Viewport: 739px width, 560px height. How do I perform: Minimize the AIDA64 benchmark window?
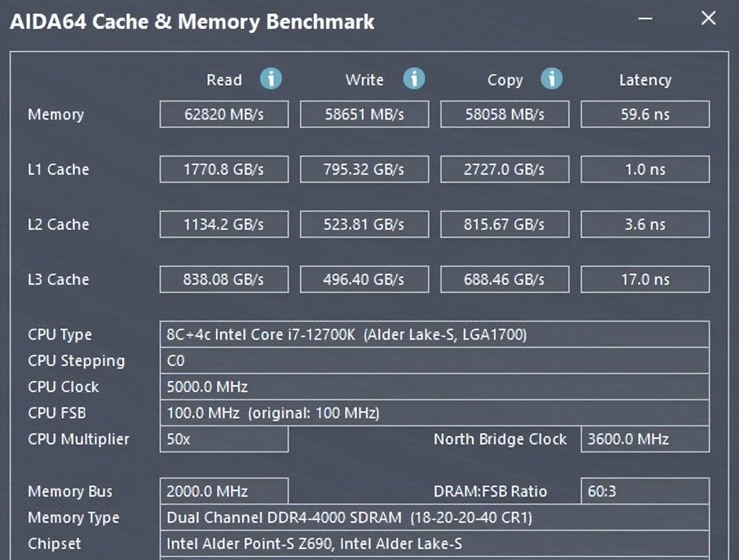[645, 19]
